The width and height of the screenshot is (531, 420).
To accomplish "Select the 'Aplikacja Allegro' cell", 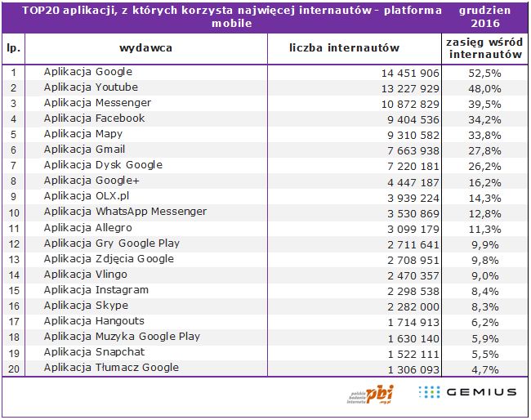I will (x=87, y=228).
